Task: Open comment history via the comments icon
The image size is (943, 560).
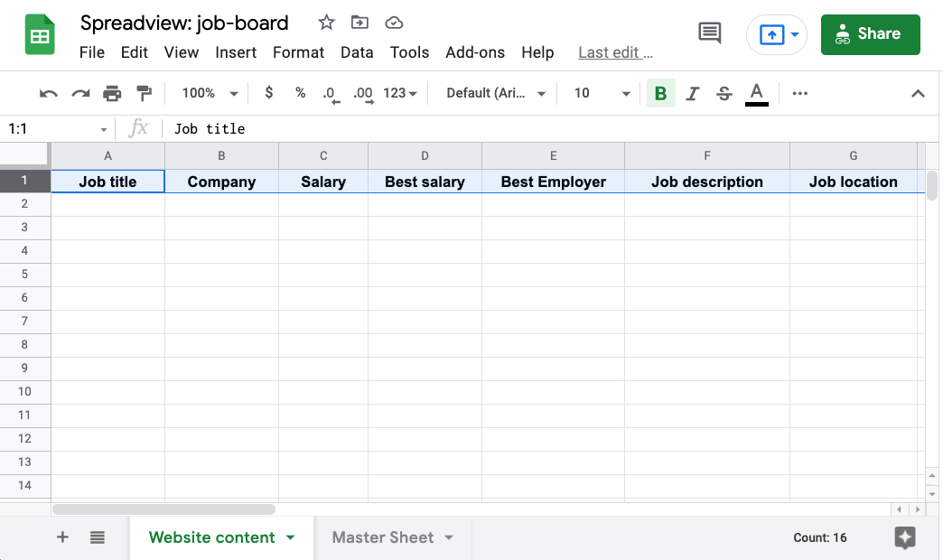Action: pos(709,33)
